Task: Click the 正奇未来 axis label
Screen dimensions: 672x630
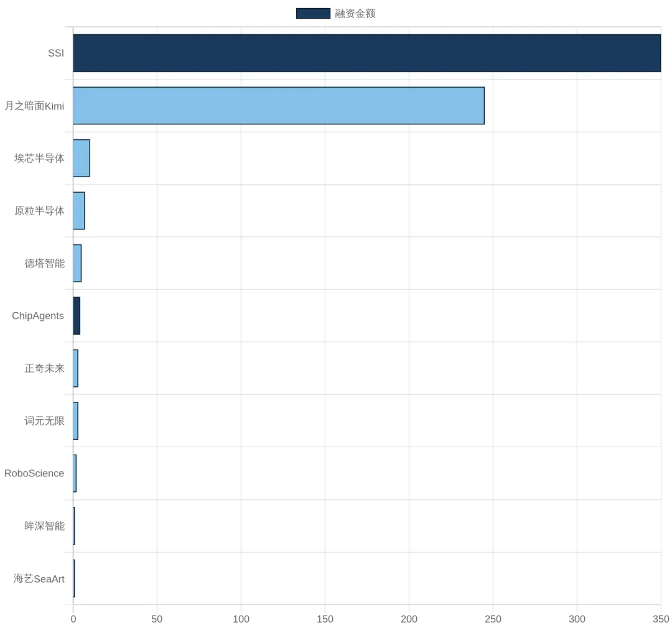Action: point(45,368)
